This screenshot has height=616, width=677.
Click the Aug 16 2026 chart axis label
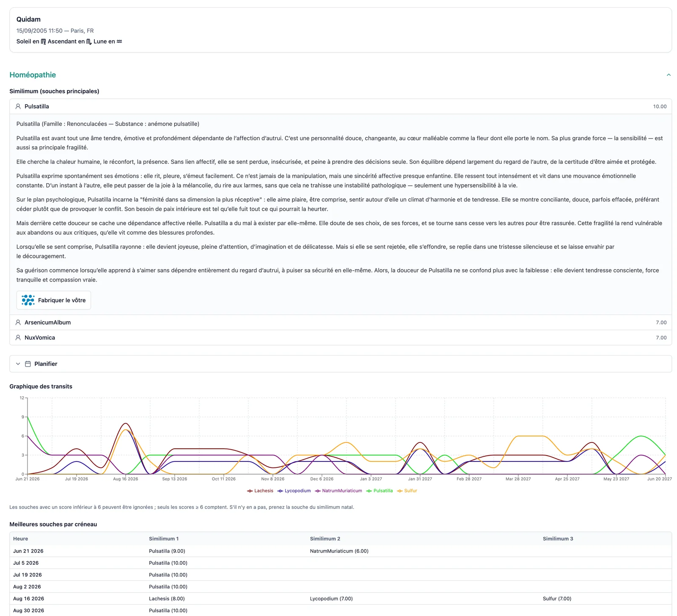(x=126, y=479)
